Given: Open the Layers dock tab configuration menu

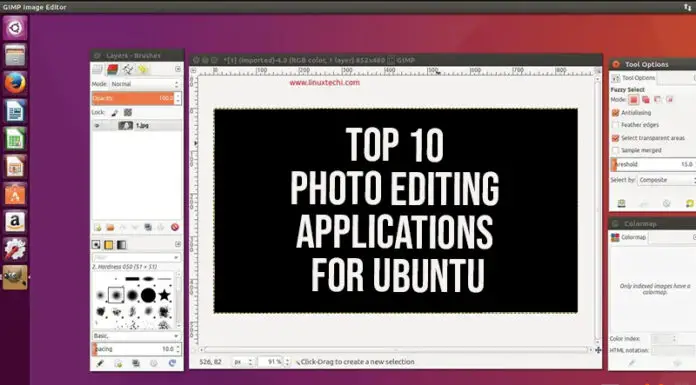Looking at the screenshot, I should 178,69.
